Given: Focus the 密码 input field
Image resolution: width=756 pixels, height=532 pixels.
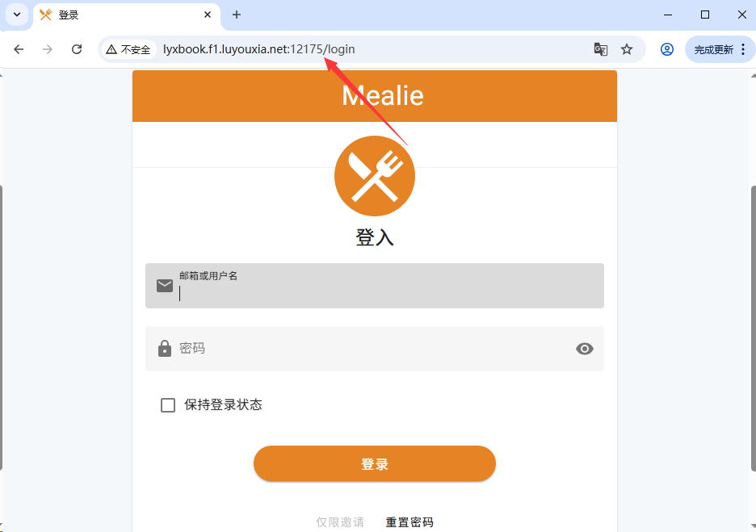Looking at the screenshot, I should pyautogui.click(x=375, y=349).
